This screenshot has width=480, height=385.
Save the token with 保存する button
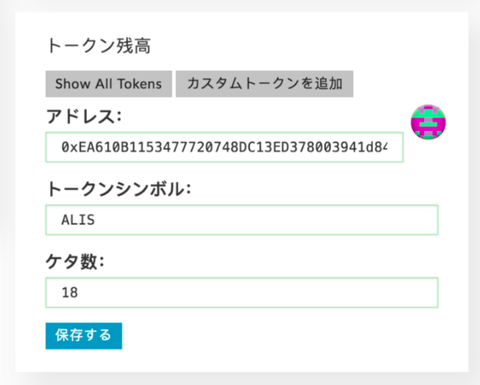coord(84,336)
